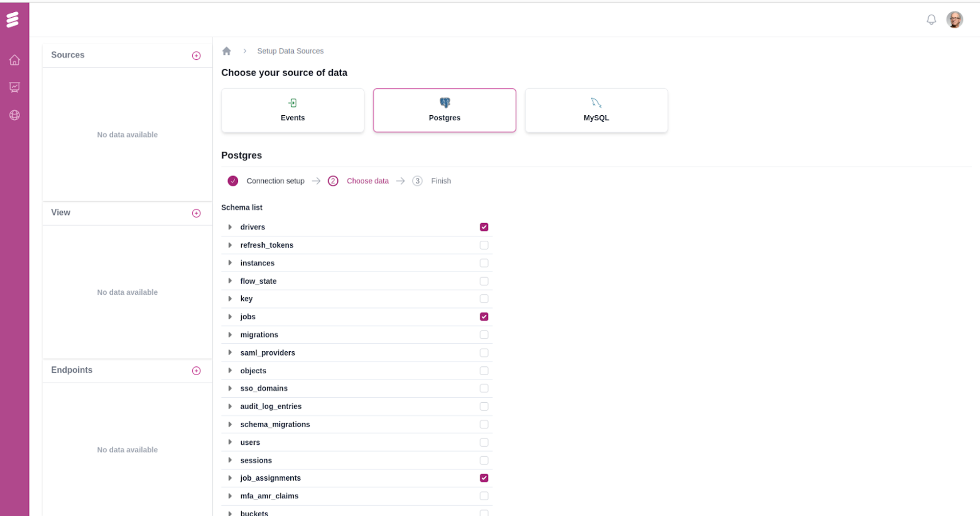Expand the audit_log_entries schema
The height and width of the screenshot is (516, 980).
[x=230, y=407]
